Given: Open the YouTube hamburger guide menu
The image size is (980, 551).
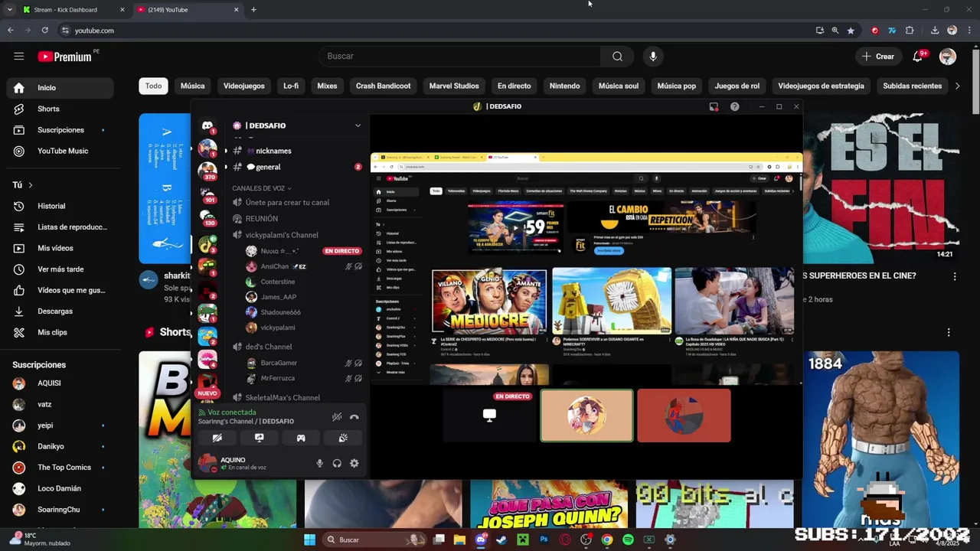Looking at the screenshot, I should tap(19, 56).
